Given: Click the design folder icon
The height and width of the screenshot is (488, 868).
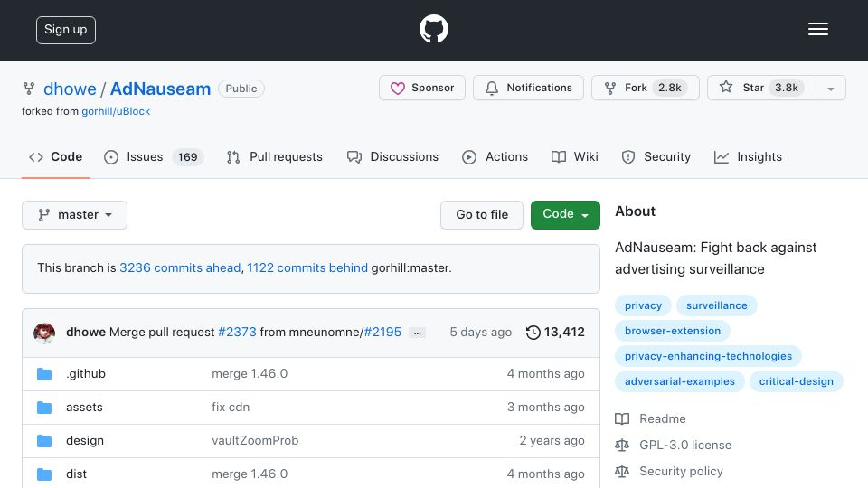Looking at the screenshot, I should tap(44, 441).
